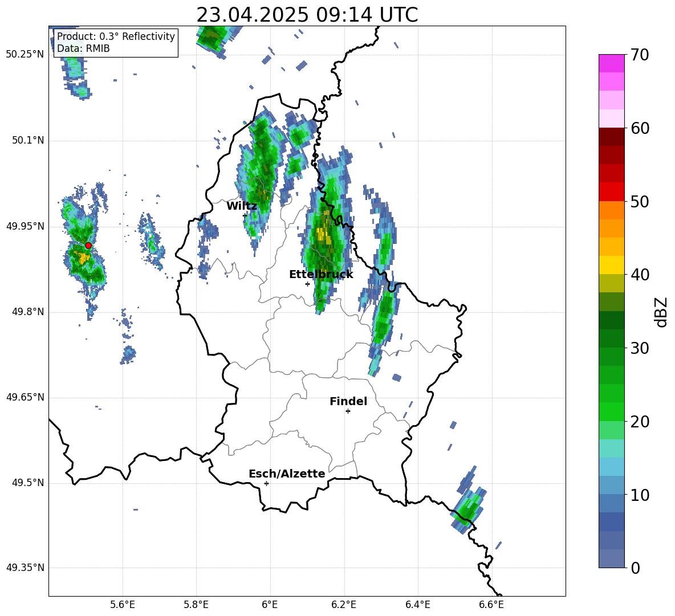Image resolution: width=675 pixels, height=616 pixels.
Task: Click the Wiltz station cross marker
Action: tap(245, 215)
